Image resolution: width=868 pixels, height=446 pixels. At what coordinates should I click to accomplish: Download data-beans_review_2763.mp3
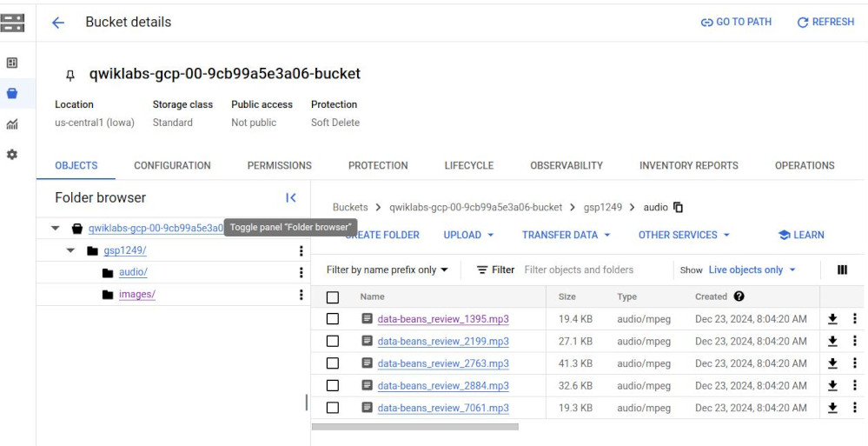[x=832, y=363]
